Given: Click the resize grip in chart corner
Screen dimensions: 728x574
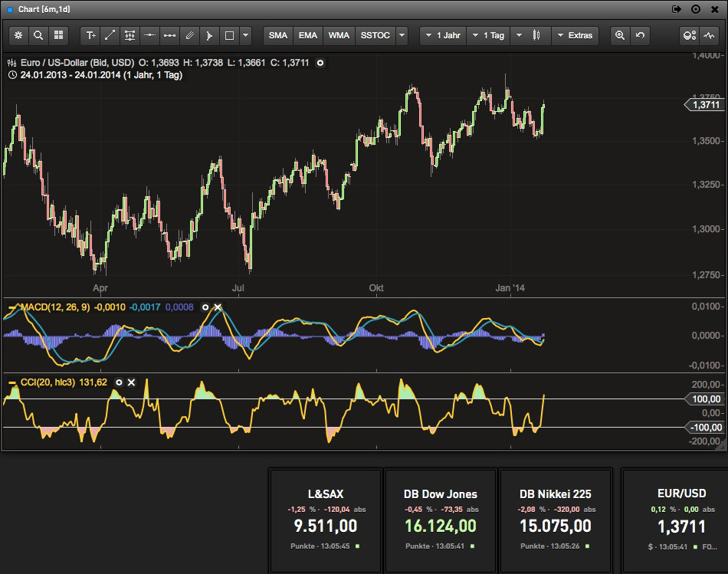Looking at the screenshot, I should (x=721, y=444).
